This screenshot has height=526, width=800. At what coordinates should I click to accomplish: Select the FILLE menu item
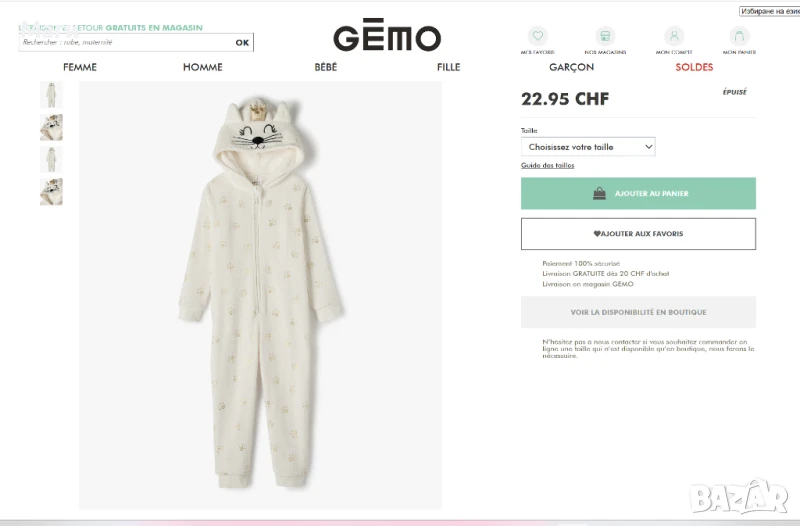coord(448,67)
